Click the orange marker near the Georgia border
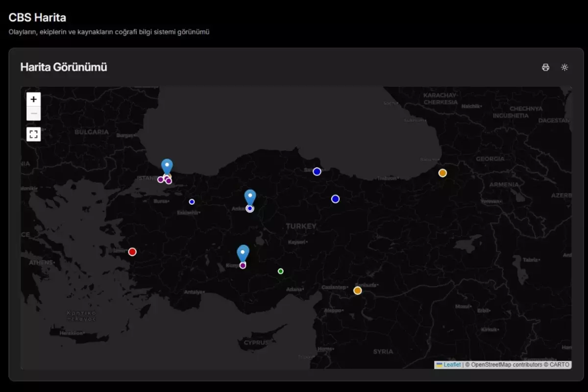Screen dimensions: 588x392 coord(442,172)
